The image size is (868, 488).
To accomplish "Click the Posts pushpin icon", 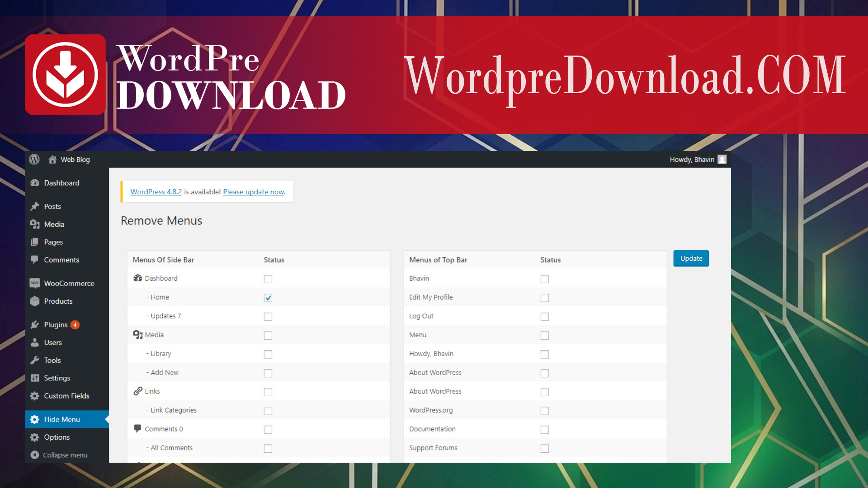I will (35, 206).
